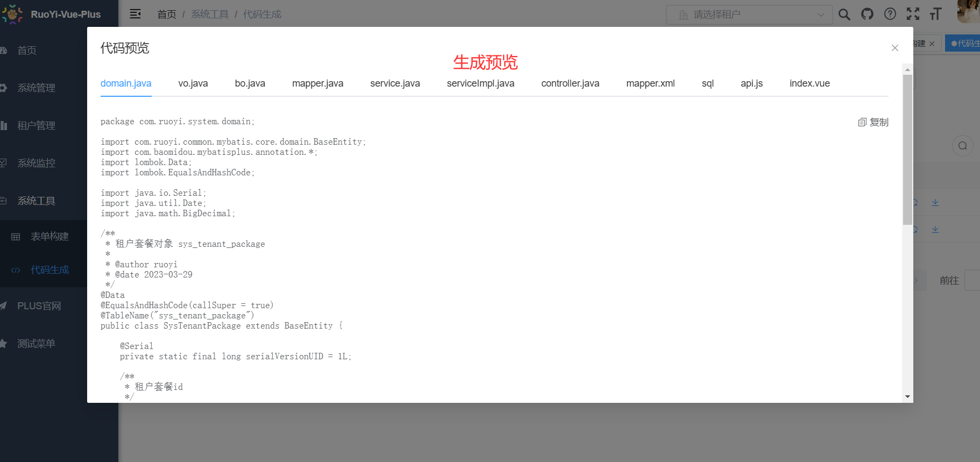980x462 pixels.
Task: Click the package com.ruoyi.system.domain line
Action: (177, 122)
